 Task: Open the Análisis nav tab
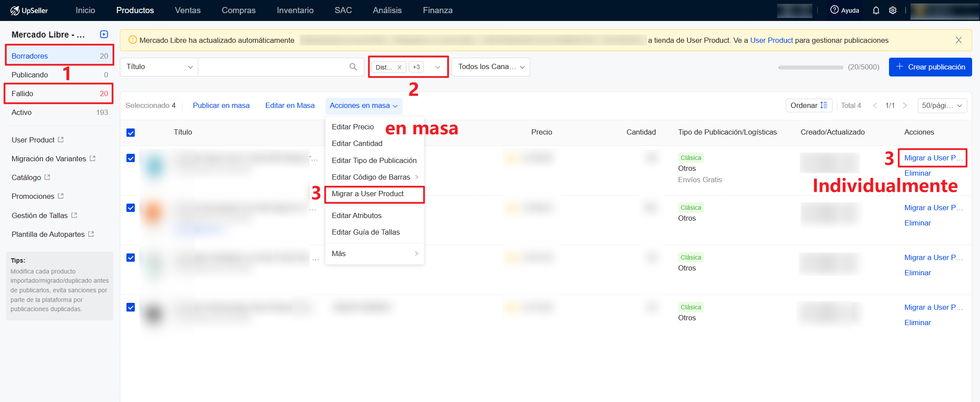pyautogui.click(x=387, y=10)
